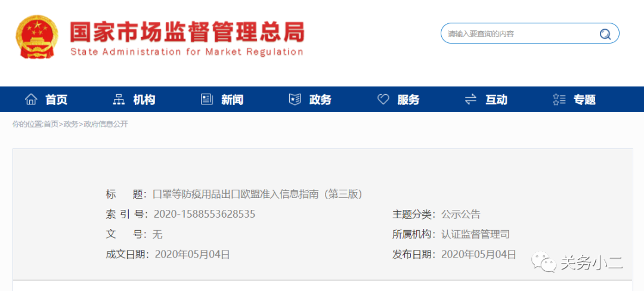The width and height of the screenshot is (644, 291).
Task: Click the list icon beside 专题
Action: click(x=559, y=100)
